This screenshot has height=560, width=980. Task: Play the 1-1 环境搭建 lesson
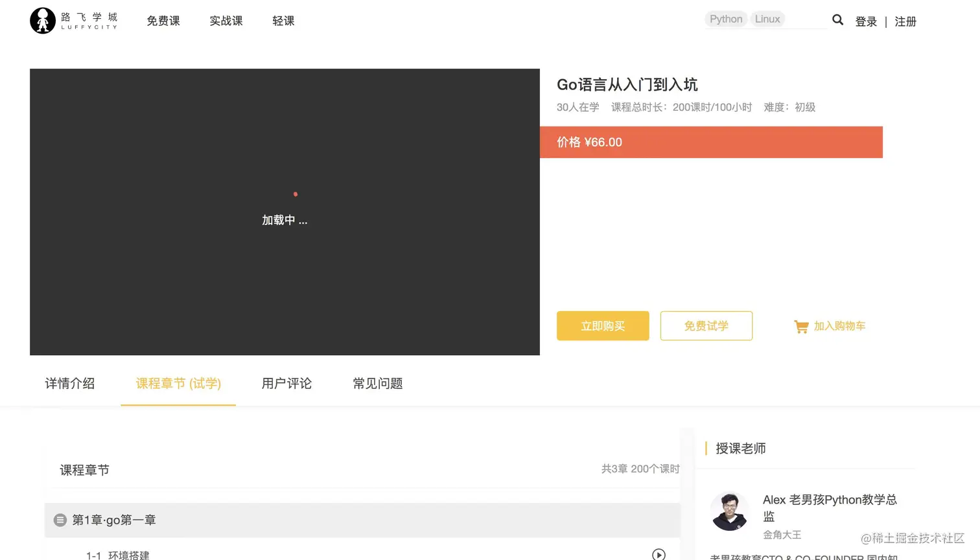pyautogui.click(x=659, y=554)
